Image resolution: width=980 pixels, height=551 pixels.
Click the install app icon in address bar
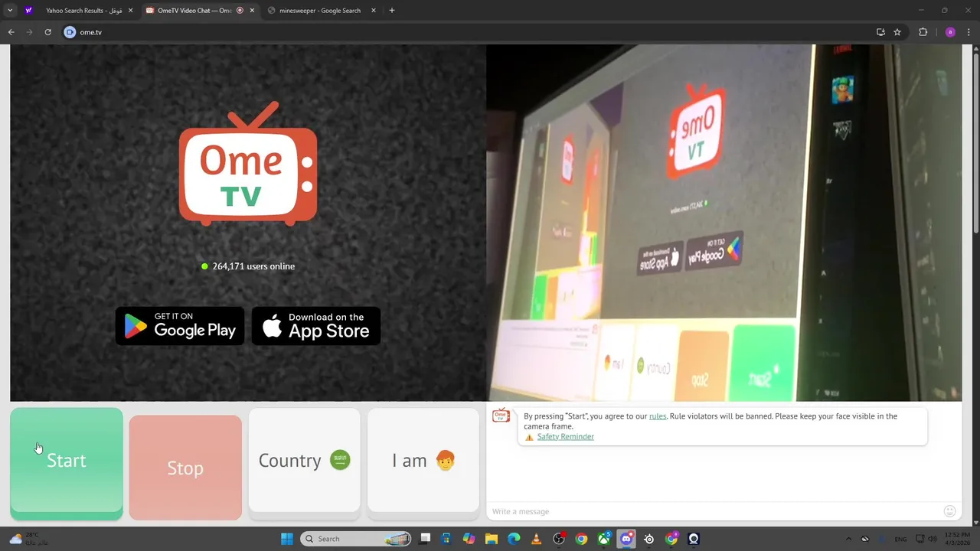pos(880,32)
